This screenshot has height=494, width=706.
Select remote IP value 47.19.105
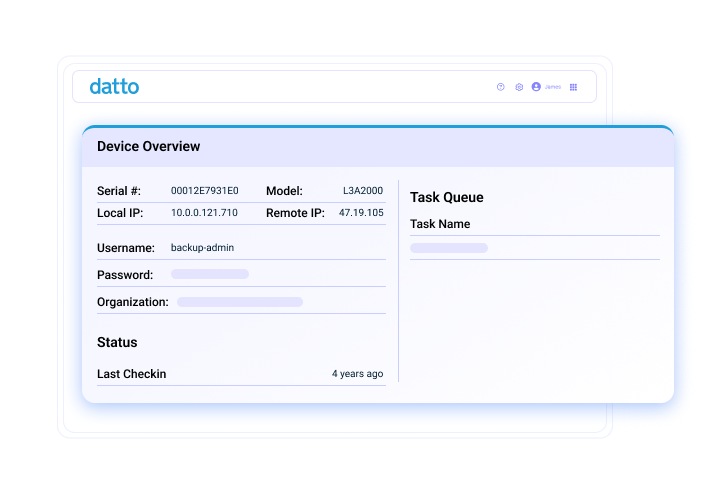point(361,213)
